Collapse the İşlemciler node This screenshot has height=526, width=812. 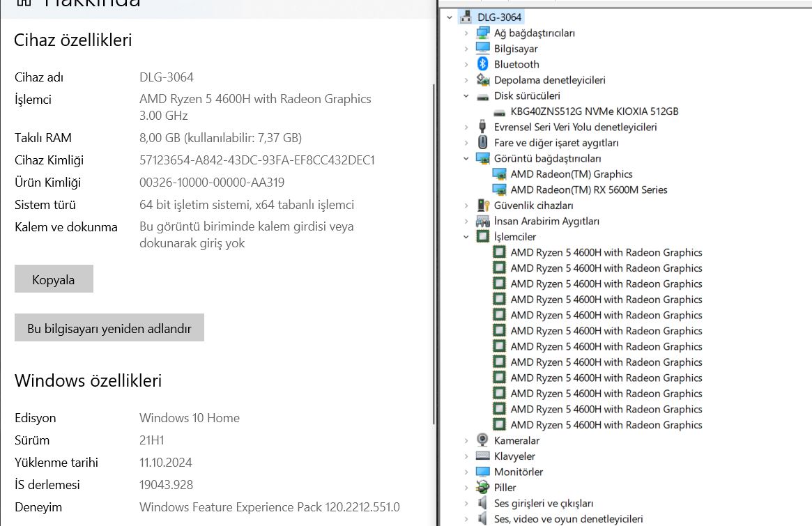click(466, 237)
